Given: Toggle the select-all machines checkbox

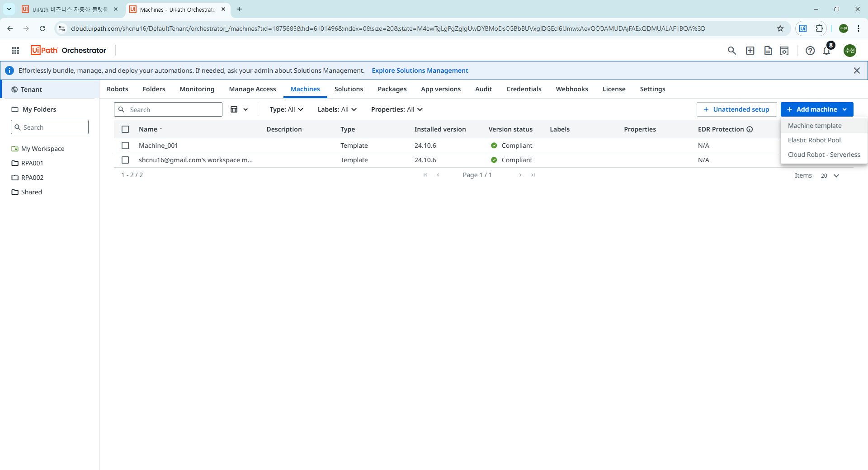Looking at the screenshot, I should point(125,129).
